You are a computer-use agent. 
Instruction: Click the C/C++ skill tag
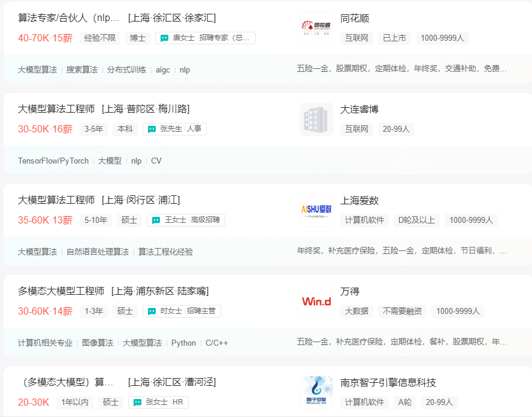click(217, 343)
